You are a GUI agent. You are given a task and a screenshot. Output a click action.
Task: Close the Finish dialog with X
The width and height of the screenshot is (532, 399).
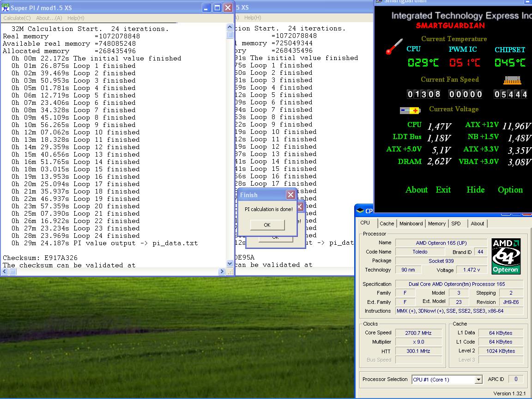[x=290, y=195]
